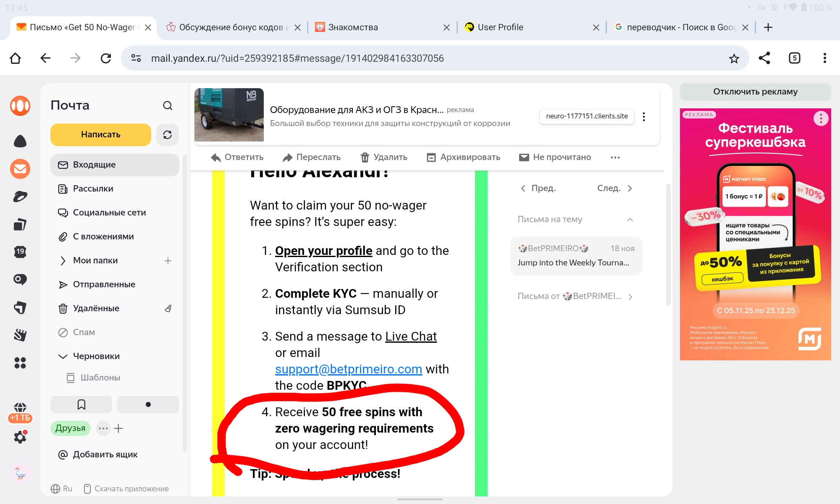Click the mail search magnifier icon
The width and height of the screenshot is (840, 504).
[x=168, y=105]
